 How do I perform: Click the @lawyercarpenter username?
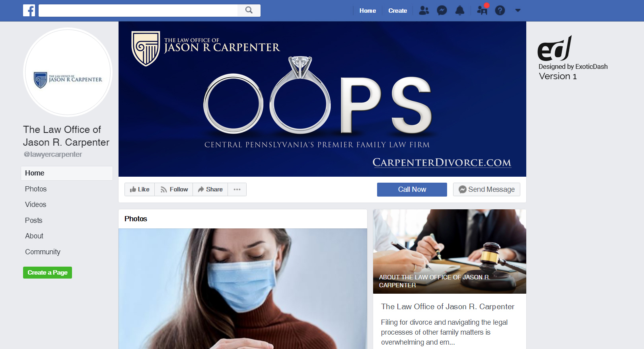(x=53, y=154)
